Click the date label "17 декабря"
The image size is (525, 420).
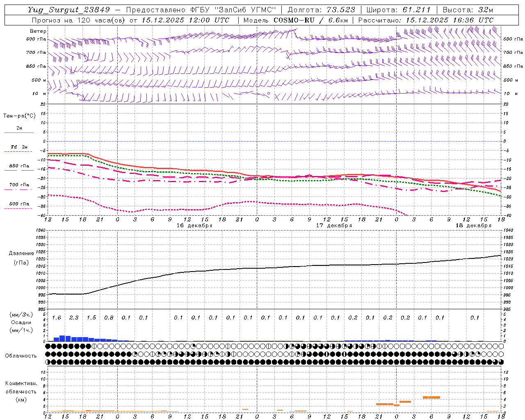point(334,226)
